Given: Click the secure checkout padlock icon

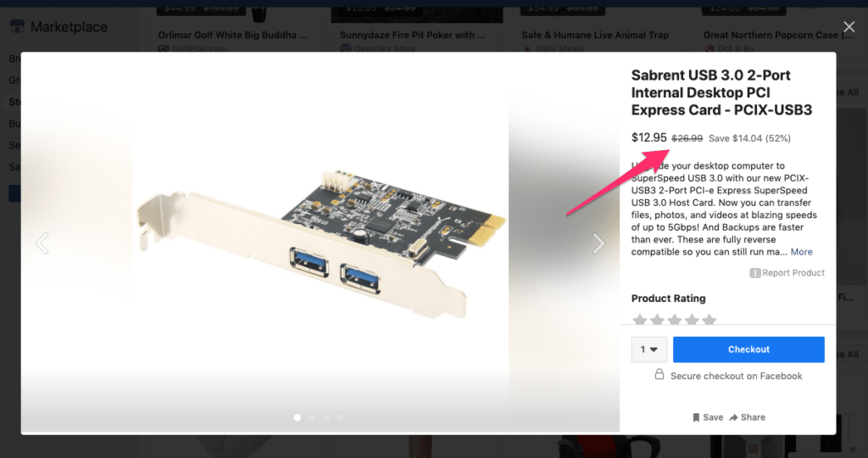Looking at the screenshot, I should point(659,375).
